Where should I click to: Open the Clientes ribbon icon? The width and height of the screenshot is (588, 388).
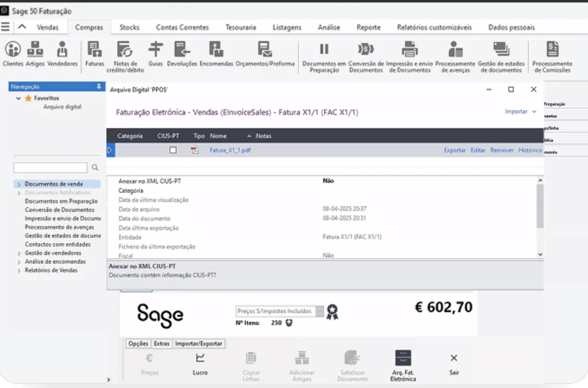[13, 54]
